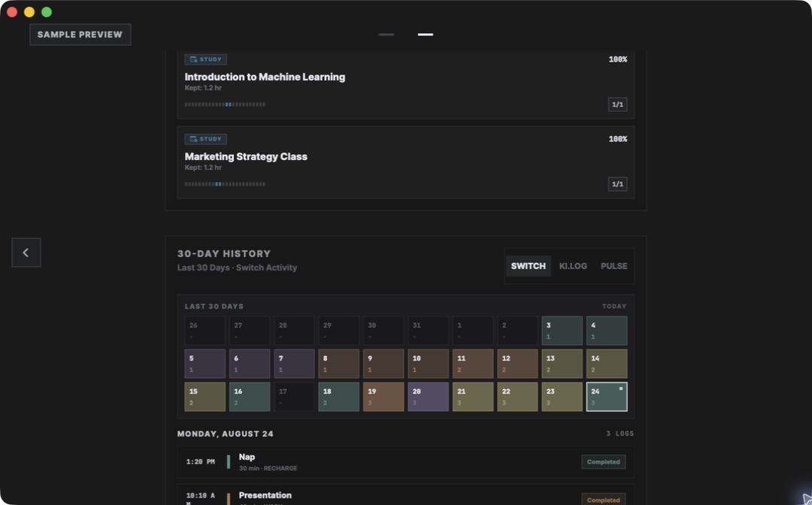Show logs for day 22

pos(517,397)
